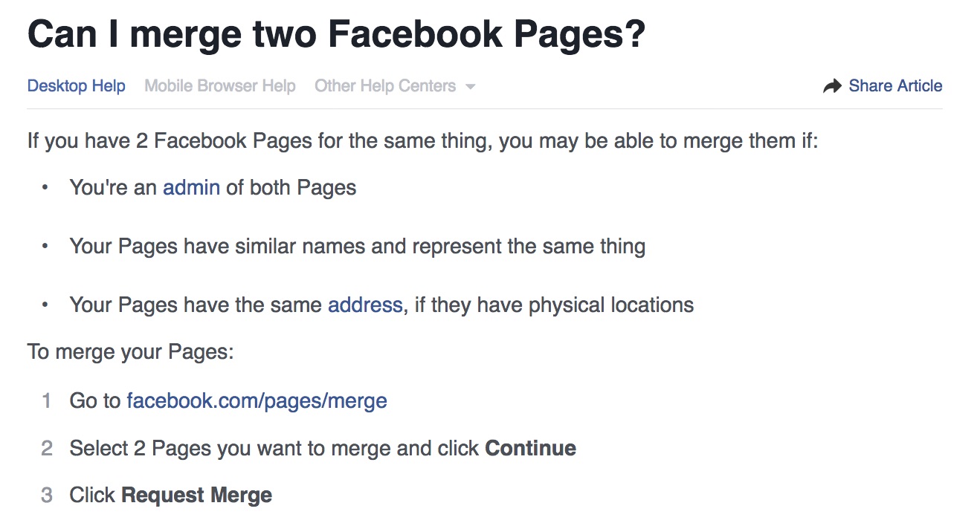Click the "Can I merge two Facebook Pages?" heading

(336, 34)
